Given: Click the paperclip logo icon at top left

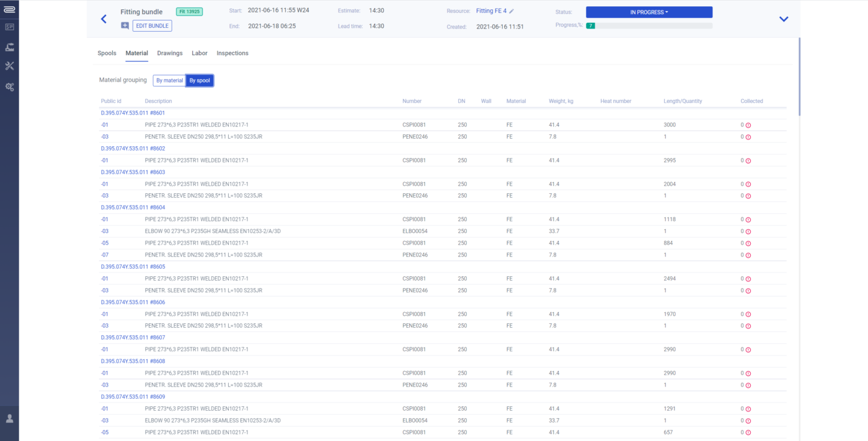Looking at the screenshot, I should pos(9,9).
